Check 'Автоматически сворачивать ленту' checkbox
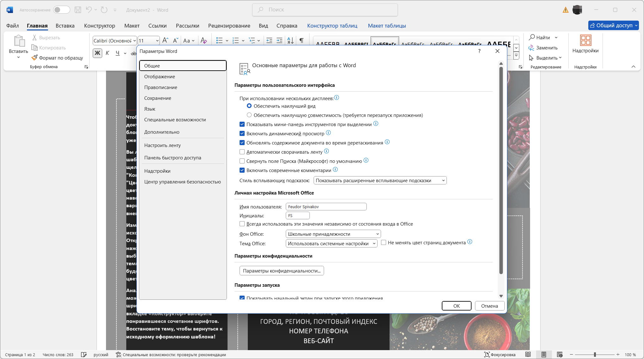Image resolution: width=644 pixels, height=359 pixels. pos(242,152)
